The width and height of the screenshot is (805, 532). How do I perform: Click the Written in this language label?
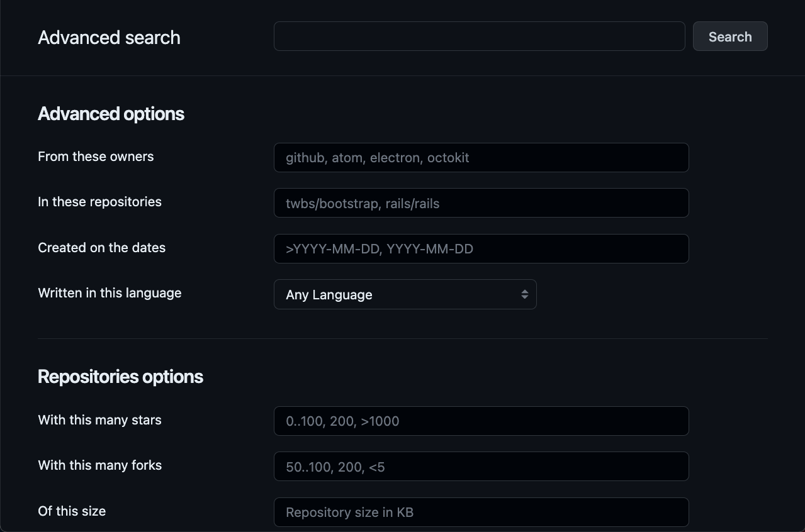[x=109, y=293]
